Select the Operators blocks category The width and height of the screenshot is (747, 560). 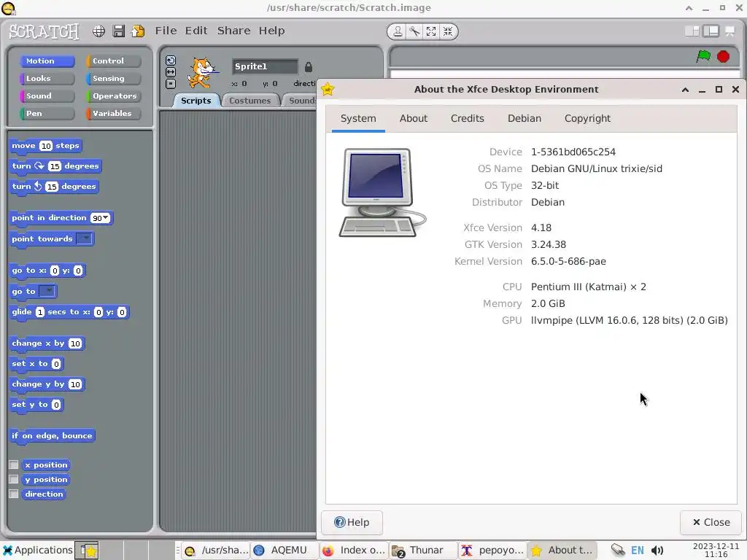coord(113,96)
